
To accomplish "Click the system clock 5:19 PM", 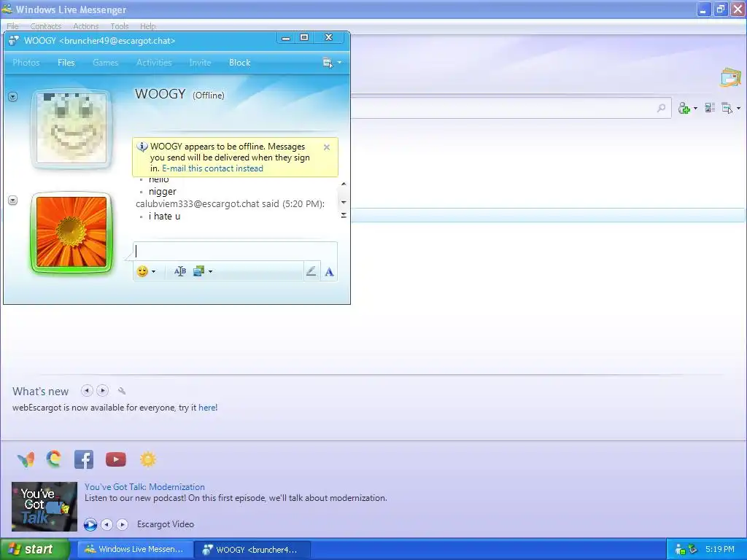I will click(x=720, y=550).
